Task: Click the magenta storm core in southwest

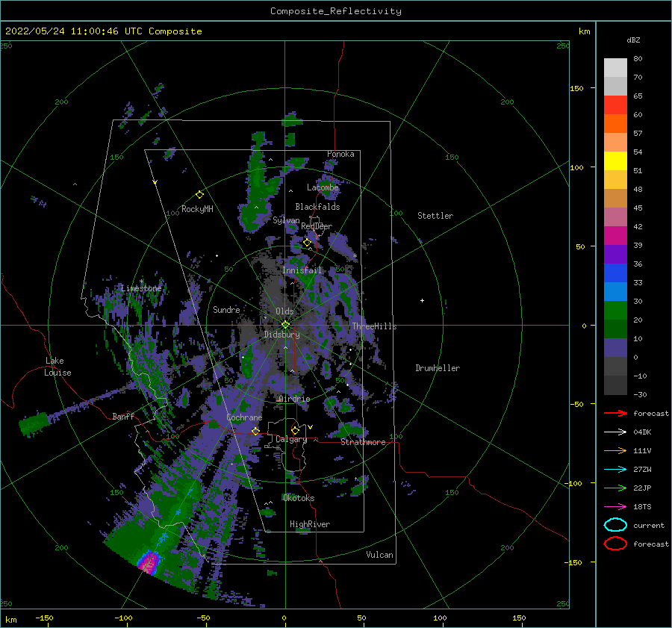Action: tap(149, 563)
